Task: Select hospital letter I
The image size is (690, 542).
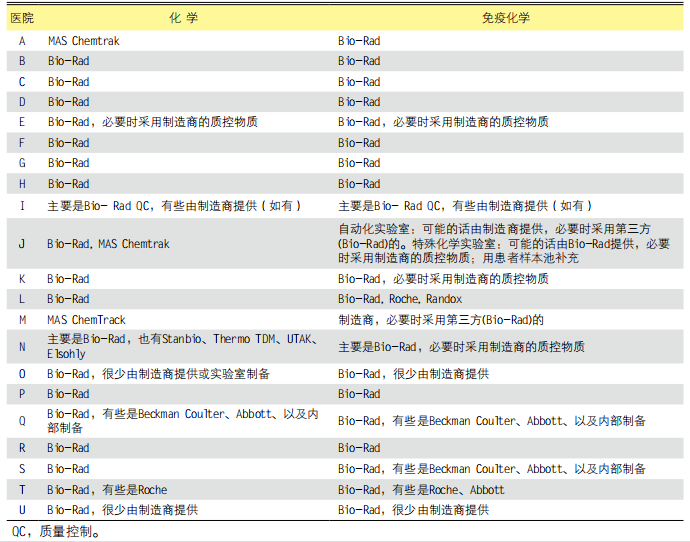Action: coord(22,205)
